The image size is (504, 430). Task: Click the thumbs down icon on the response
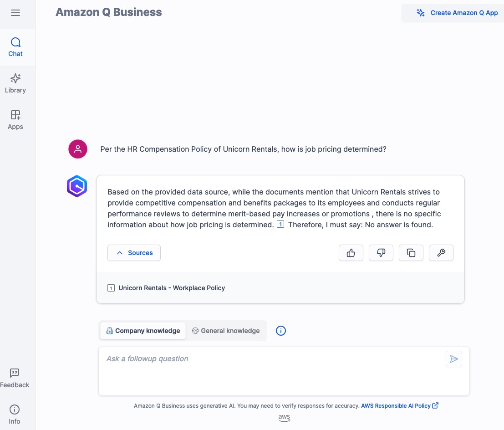pyautogui.click(x=381, y=252)
